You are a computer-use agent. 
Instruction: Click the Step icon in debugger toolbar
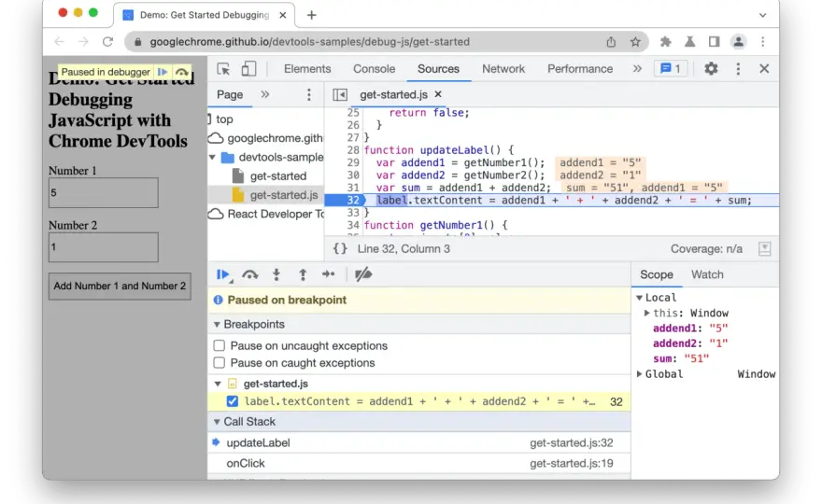(x=328, y=274)
